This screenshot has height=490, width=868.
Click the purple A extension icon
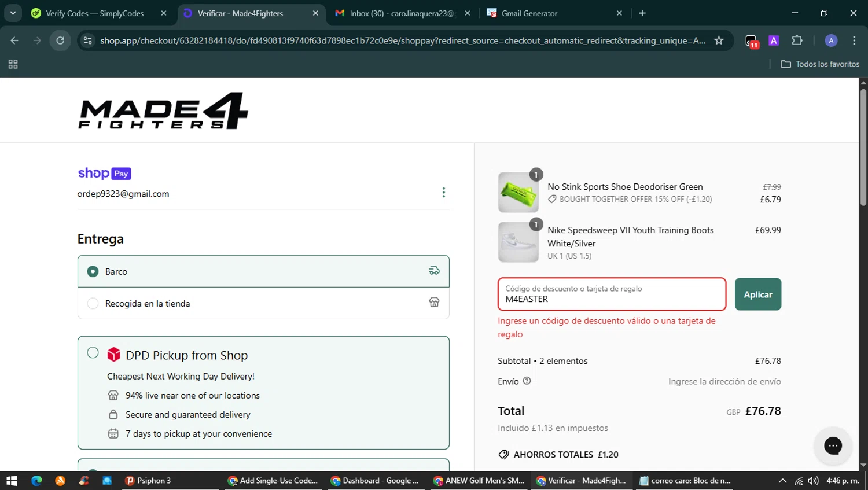click(x=774, y=40)
